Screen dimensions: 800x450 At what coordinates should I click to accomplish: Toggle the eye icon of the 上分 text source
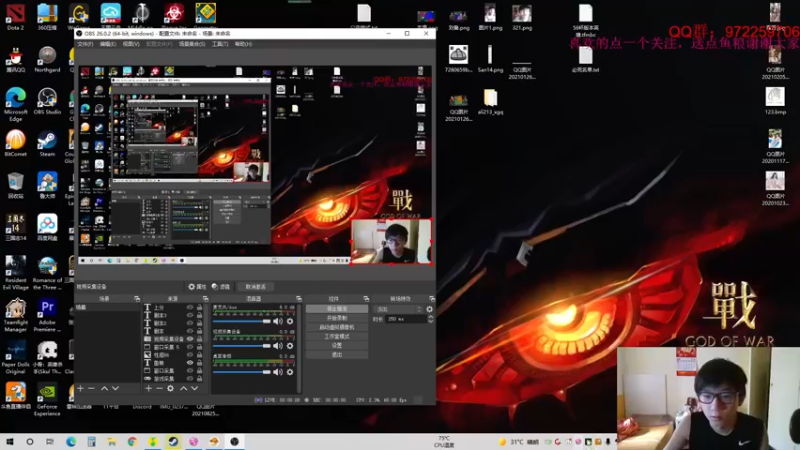pos(190,307)
